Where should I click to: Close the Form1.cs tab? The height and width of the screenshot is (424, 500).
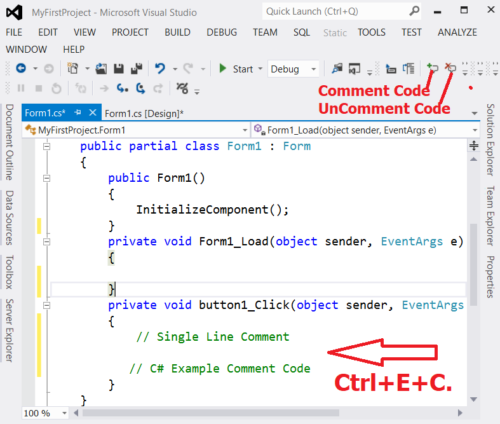[x=93, y=113]
